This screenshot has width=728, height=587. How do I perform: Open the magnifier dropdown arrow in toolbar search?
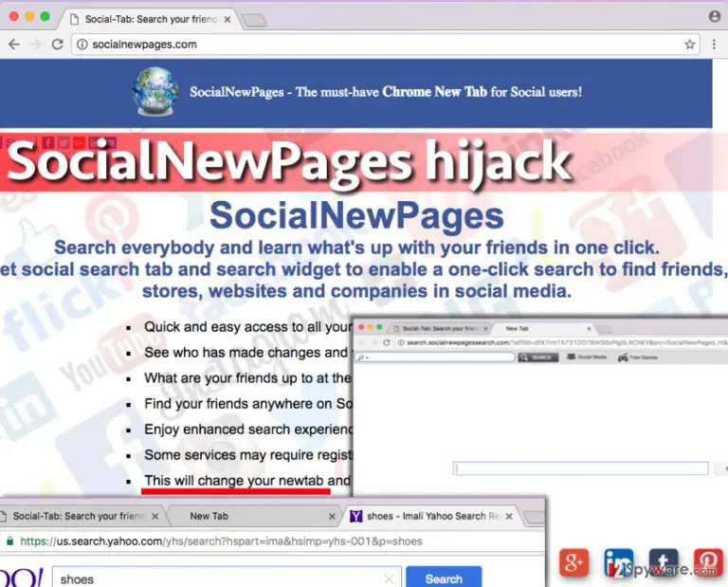tap(367, 358)
